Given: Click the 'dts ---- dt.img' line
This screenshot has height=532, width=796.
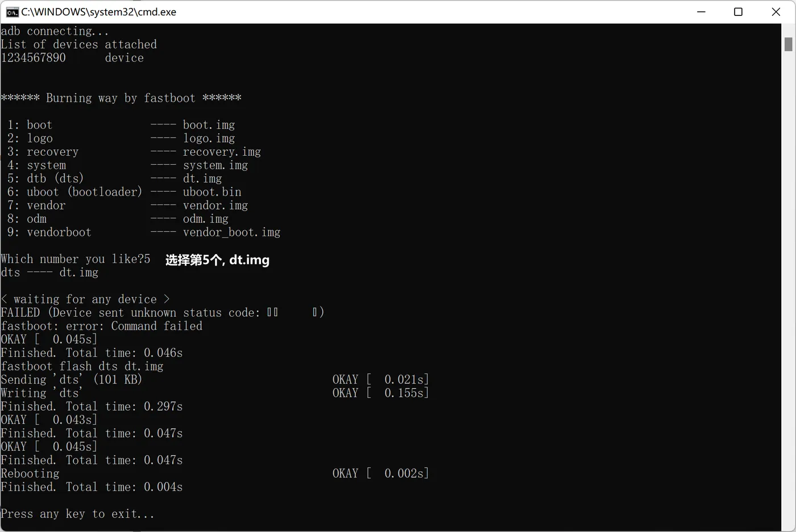Looking at the screenshot, I should pyautogui.click(x=49, y=273).
